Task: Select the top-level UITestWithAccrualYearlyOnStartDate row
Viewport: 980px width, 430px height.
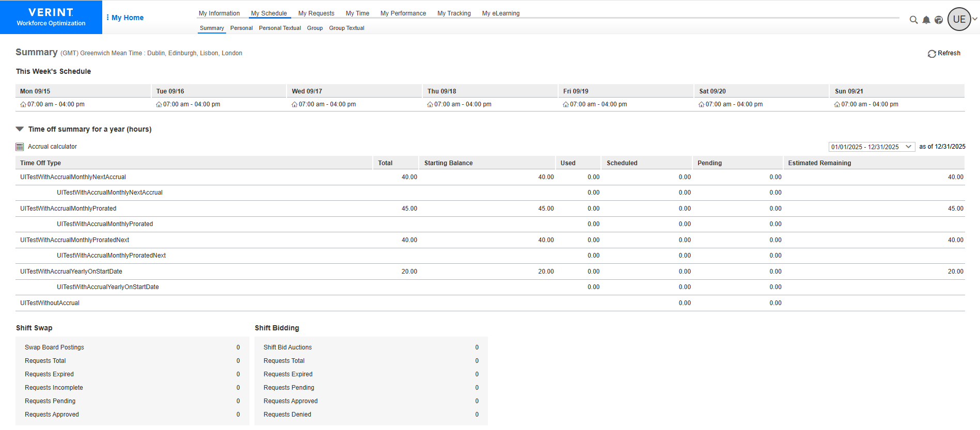Action: tap(490, 272)
